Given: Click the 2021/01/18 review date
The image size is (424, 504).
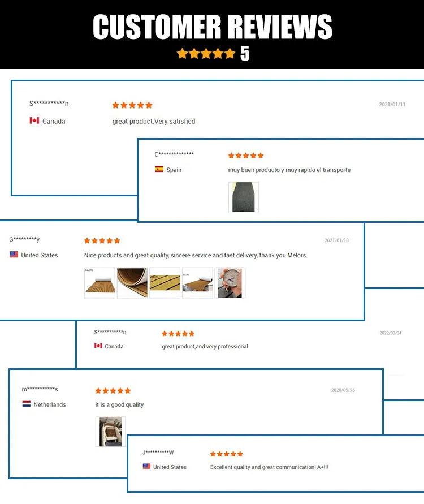Looking at the screenshot, I should point(336,240).
